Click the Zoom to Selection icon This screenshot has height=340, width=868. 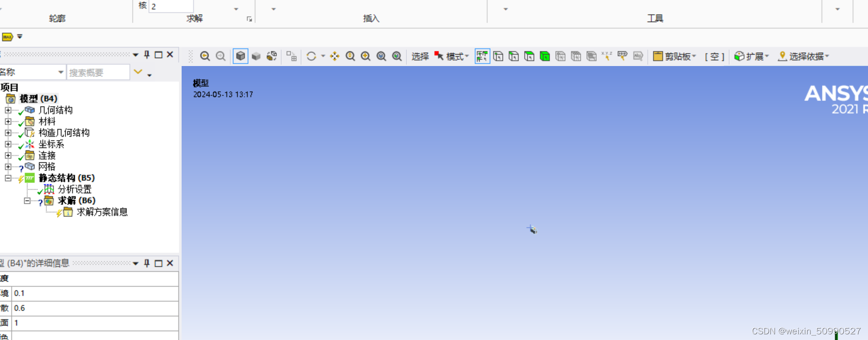click(x=397, y=56)
